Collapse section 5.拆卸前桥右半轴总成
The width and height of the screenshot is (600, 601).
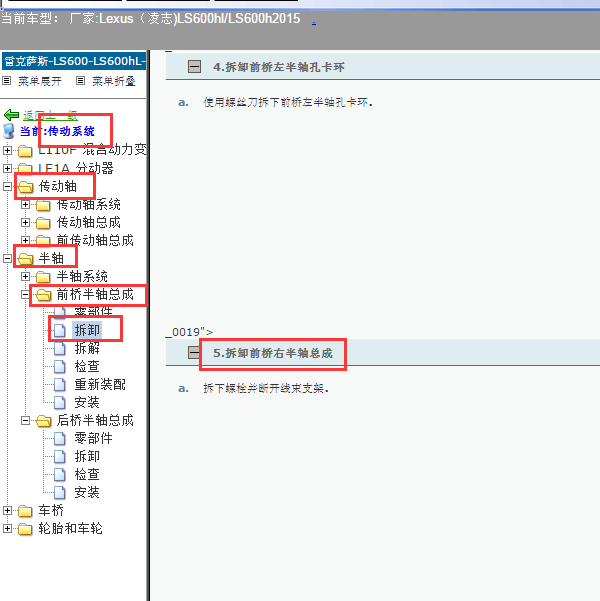point(194,353)
